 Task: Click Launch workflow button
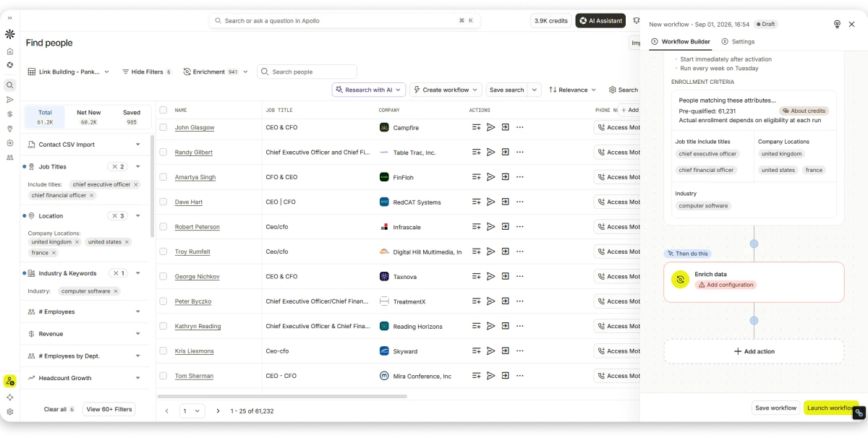pos(830,408)
